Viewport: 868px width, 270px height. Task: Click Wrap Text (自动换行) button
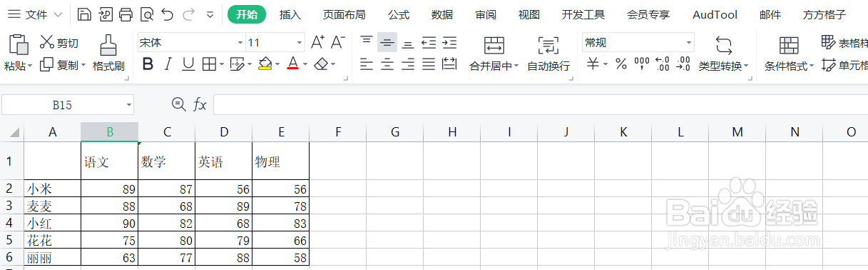point(548,54)
